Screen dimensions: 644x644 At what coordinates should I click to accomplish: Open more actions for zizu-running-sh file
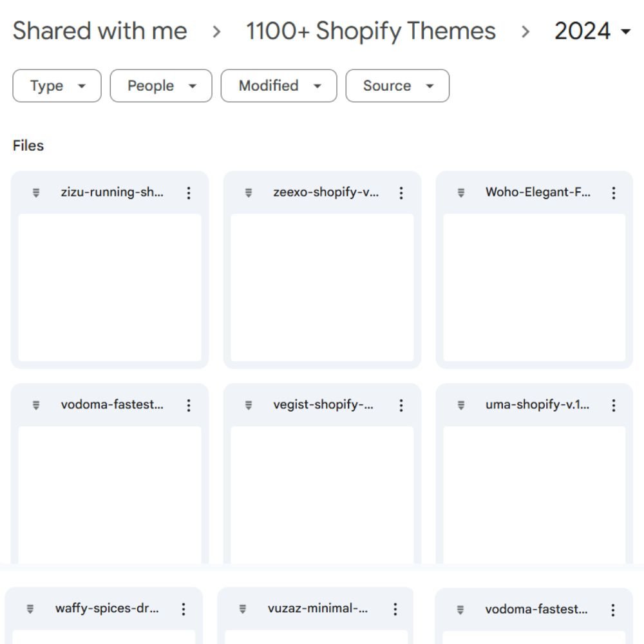coord(189,193)
